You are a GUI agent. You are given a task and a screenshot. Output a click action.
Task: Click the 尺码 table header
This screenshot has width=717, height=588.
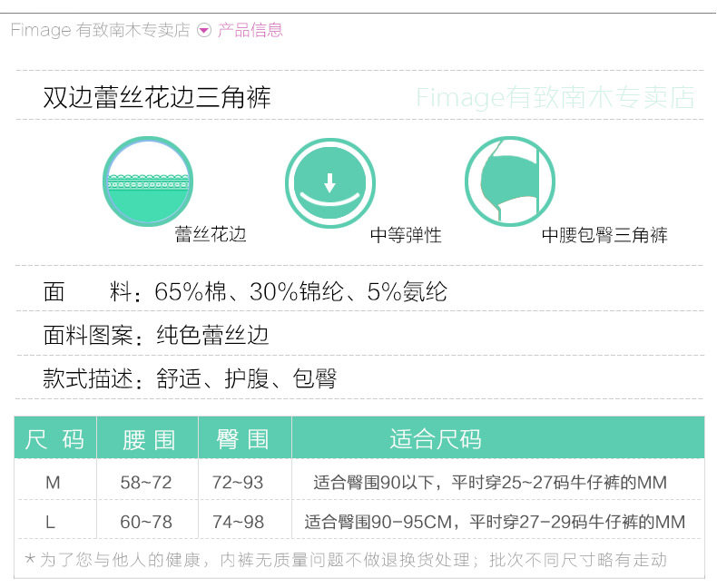pyautogui.click(x=55, y=438)
